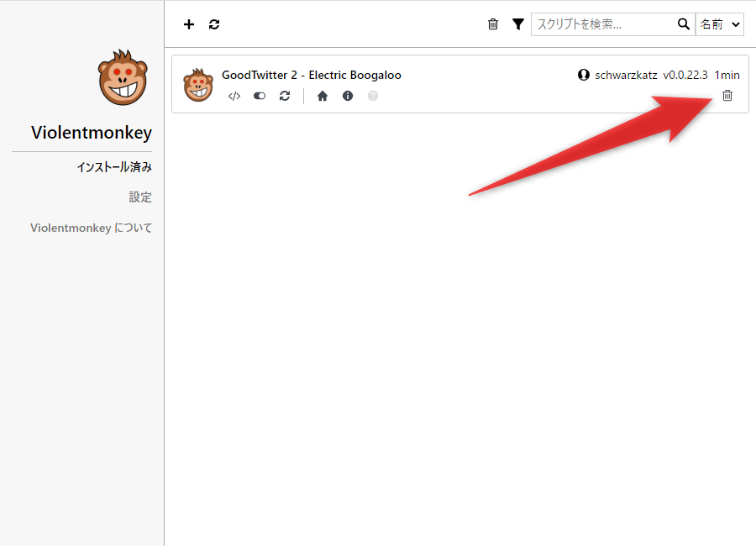Open the recycle bin in top toolbar
756x546 pixels.
(493, 24)
